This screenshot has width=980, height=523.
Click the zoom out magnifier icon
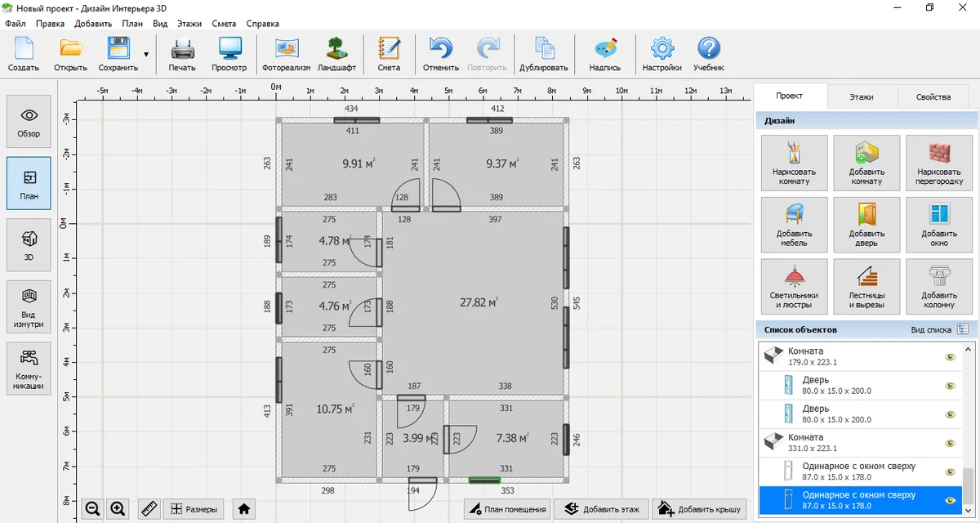pos(93,509)
